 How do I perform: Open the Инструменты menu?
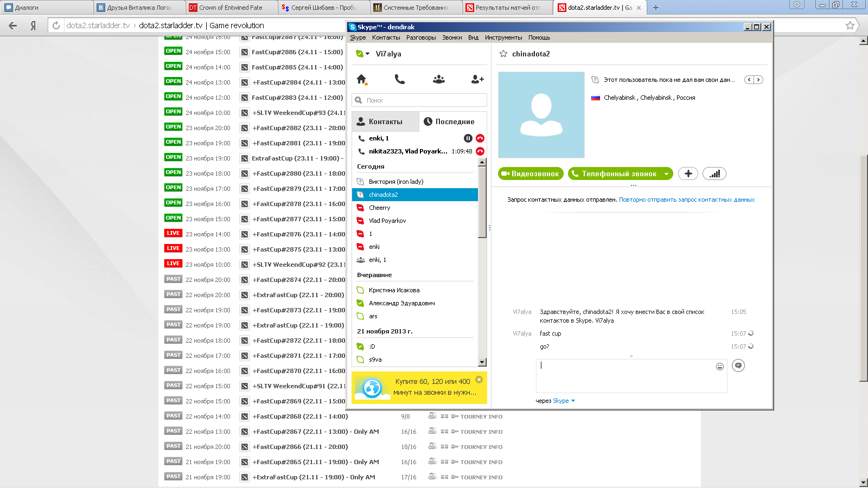coord(503,37)
